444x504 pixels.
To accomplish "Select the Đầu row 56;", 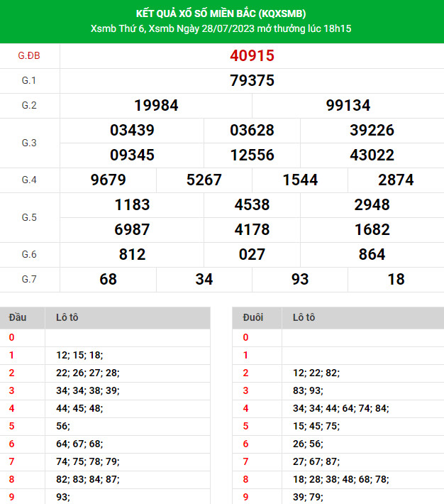I will (x=105, y=426).
